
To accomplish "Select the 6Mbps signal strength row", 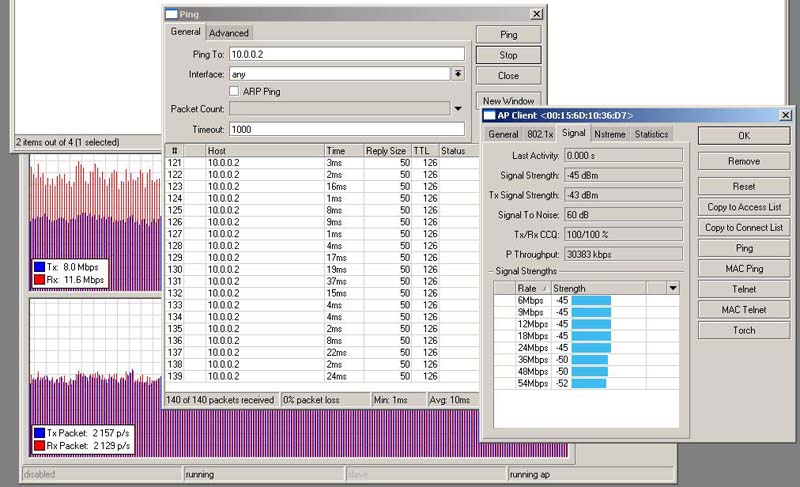I will tap(586, 300).
